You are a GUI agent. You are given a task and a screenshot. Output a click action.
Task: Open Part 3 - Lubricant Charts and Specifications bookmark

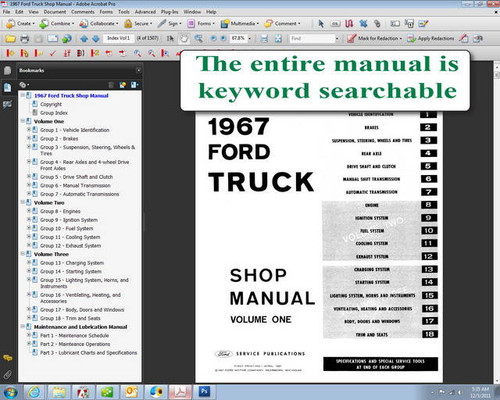click(89, 352)
